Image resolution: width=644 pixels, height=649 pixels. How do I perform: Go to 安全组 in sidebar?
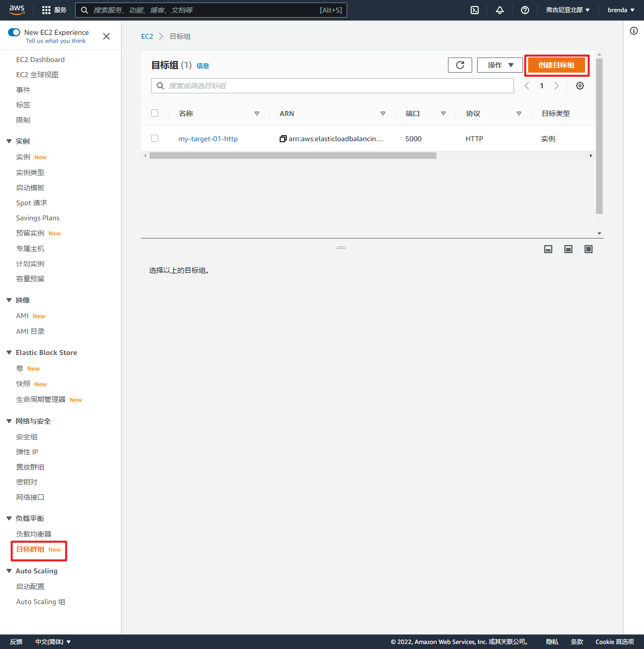tap(27, 437)
